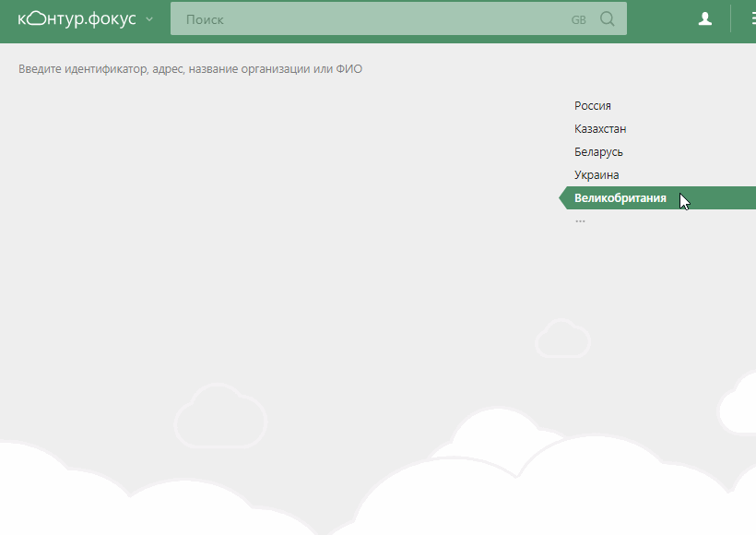Click the magnifying glass search icon
Image resolution: width=756 pixels, height=535 pixels.
pos(607,18)
